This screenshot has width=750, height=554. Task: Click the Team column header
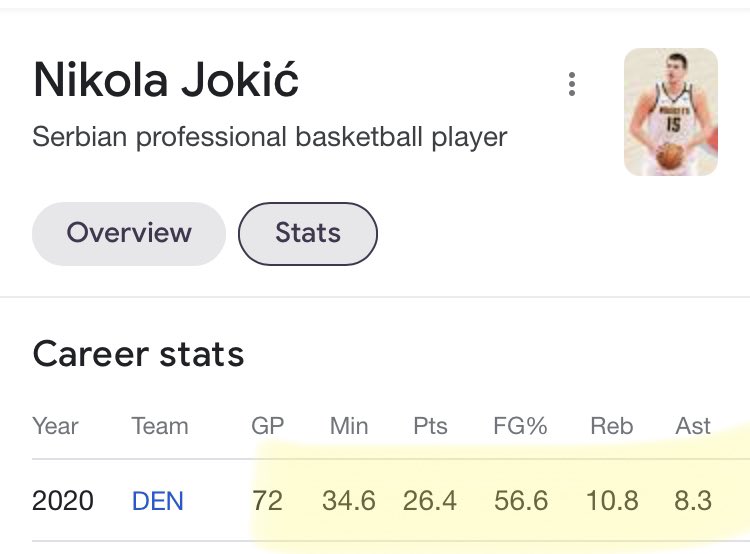(x=160, y=426)
